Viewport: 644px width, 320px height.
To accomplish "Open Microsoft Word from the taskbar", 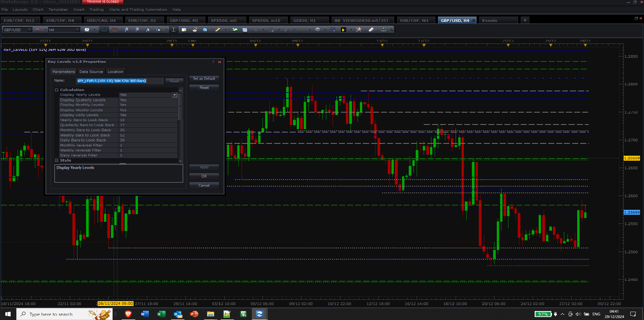I will pyautogui.click(x=145, y=314).
